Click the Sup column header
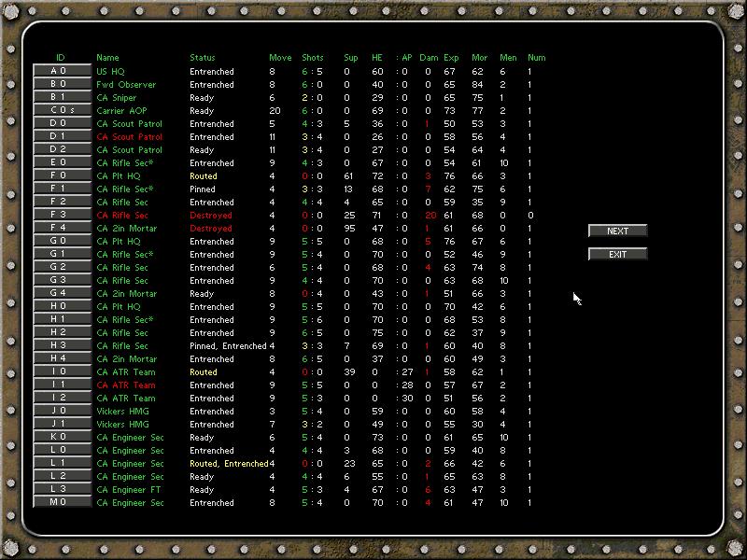The image size is (747, 560). [x=351, y=58]
